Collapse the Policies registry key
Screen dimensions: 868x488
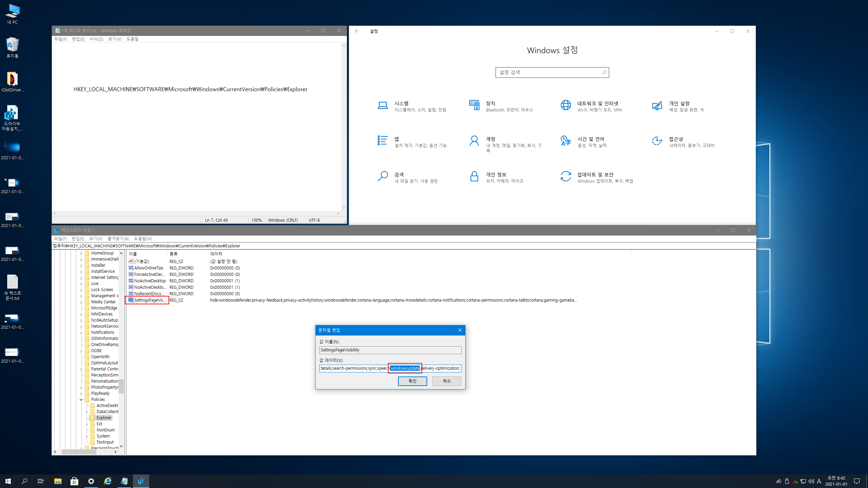click(x=81, y=400)
